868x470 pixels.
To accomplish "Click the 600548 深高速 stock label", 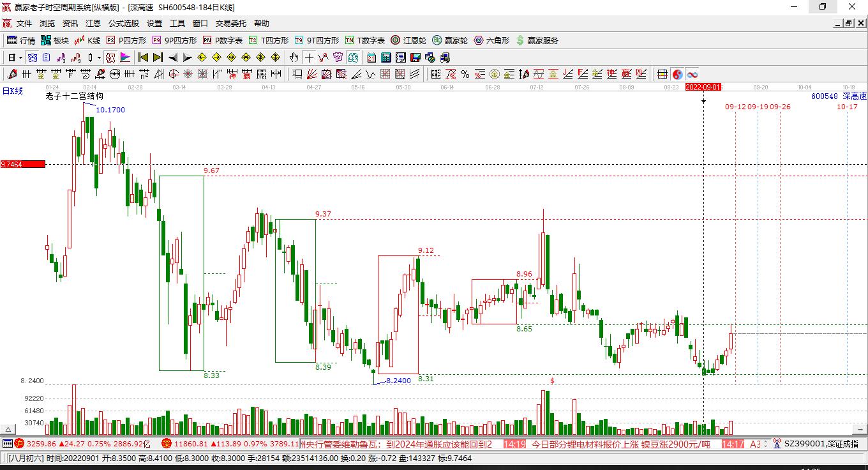I will tap(839, 96).
